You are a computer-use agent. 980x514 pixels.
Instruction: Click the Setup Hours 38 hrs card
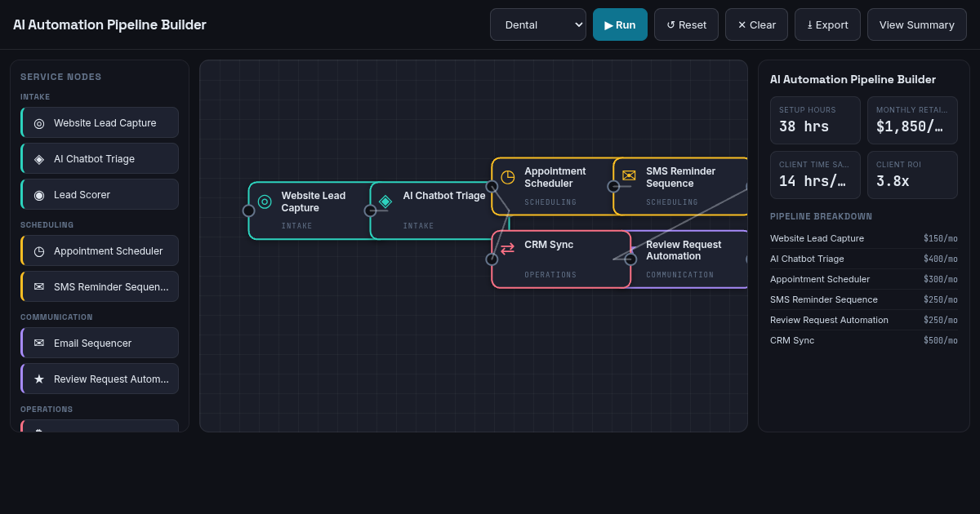point(815,121)
